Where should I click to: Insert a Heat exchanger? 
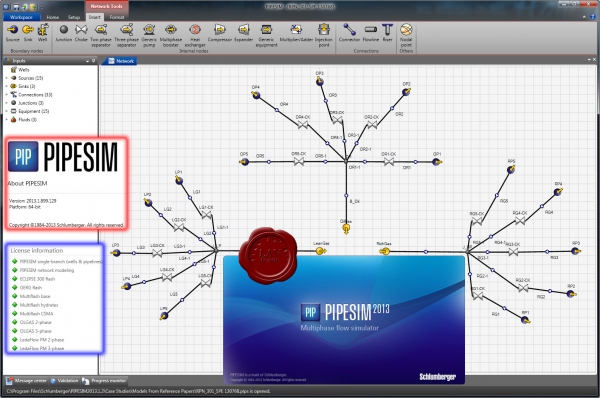[195, 35]
